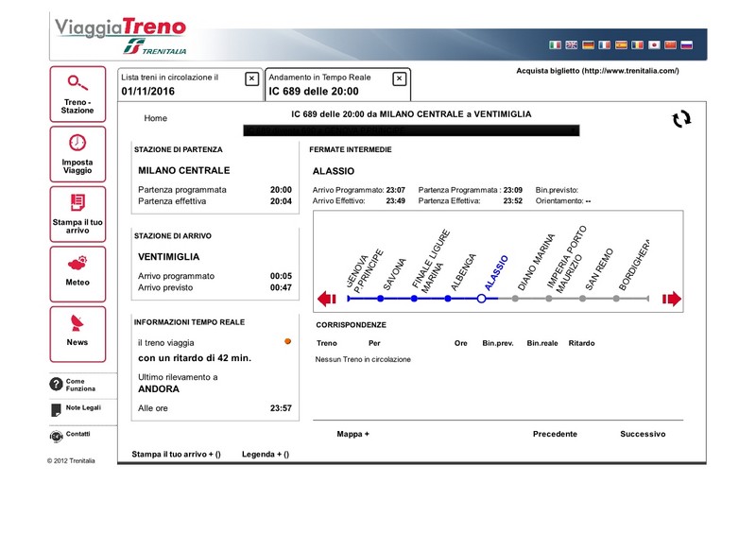756x534 pixels.
Task: Choose the UK flag for English
Action: pos(572,44)
